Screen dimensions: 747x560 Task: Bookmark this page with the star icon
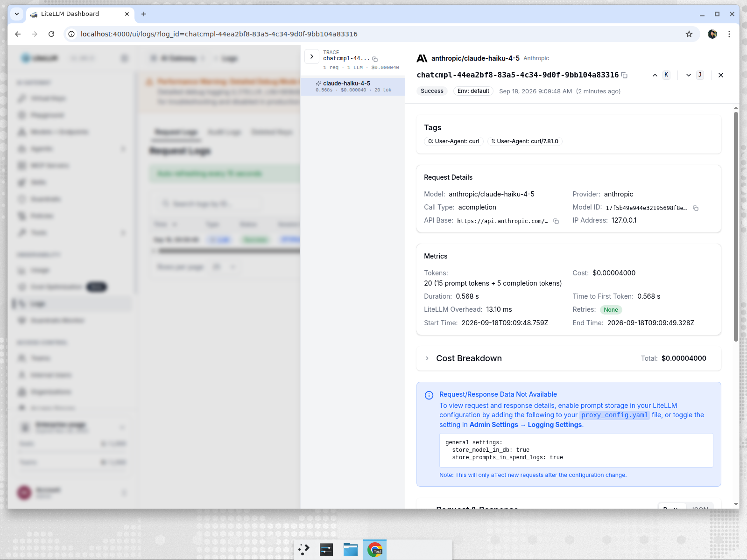click(x=689, y=34)
